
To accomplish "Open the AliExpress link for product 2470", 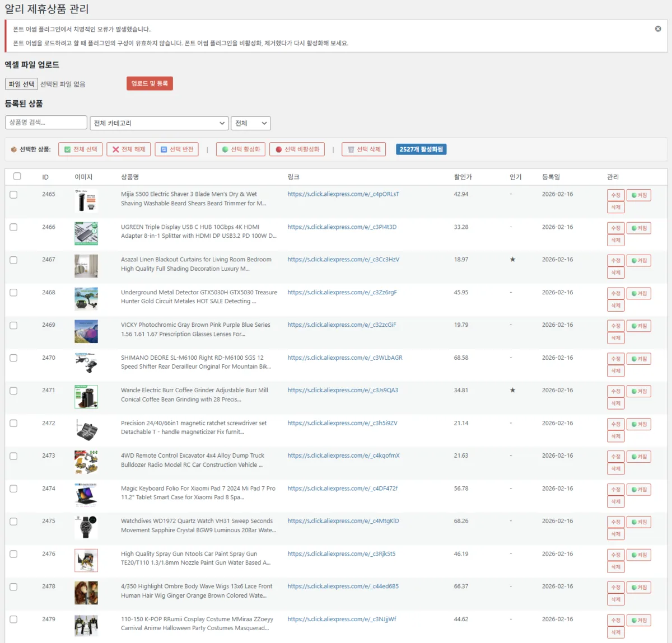I will click(x=345, y=358).
